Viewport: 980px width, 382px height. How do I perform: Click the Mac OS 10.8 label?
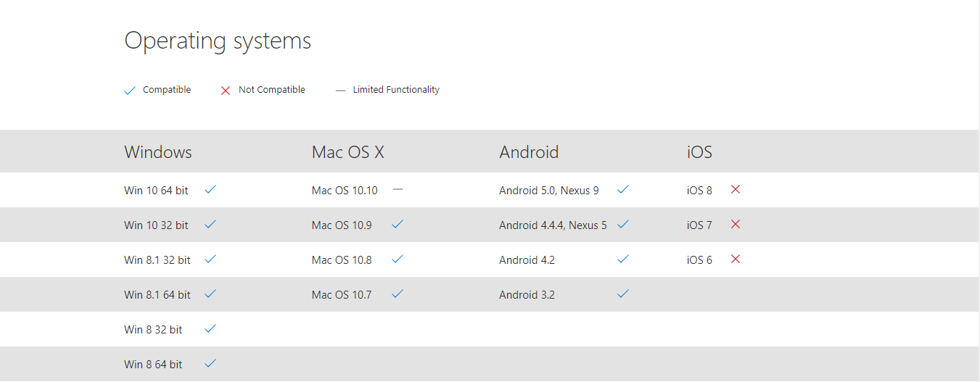tap(342, 259)
